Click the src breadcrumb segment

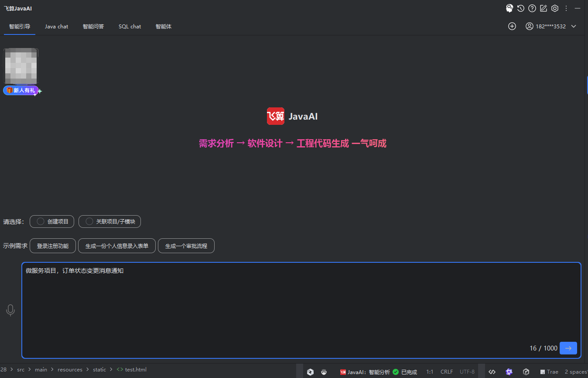click(x=21, y=370)
